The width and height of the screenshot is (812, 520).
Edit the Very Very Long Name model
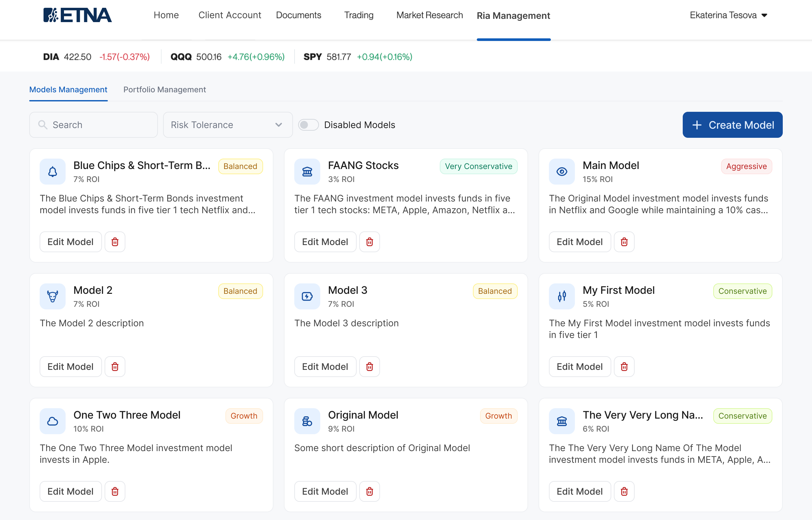[x=579, y=491]
